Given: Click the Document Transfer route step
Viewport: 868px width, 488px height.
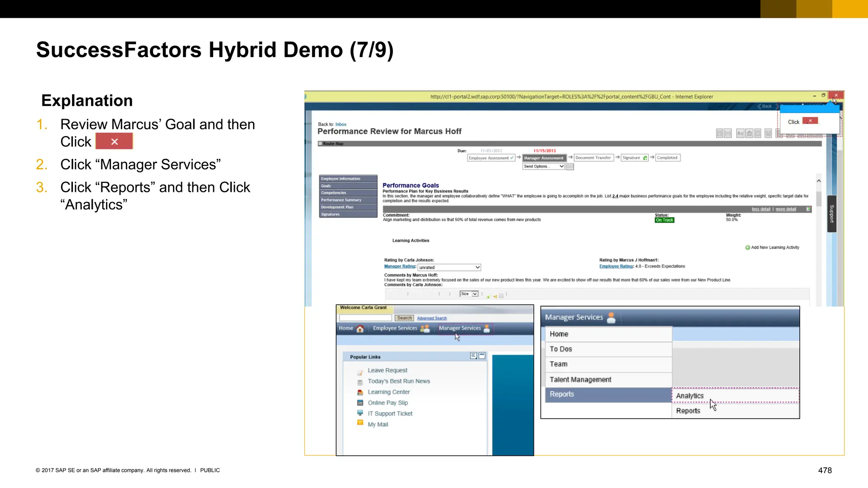Looking at the screenshot, I should point(593,158).
